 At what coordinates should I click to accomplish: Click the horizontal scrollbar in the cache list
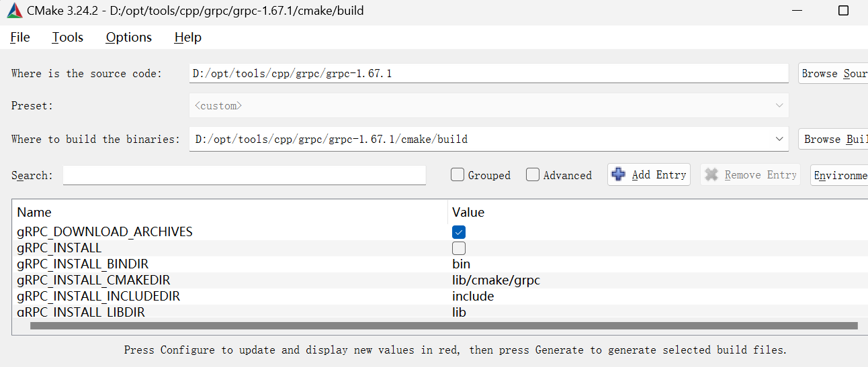(443, 326)
